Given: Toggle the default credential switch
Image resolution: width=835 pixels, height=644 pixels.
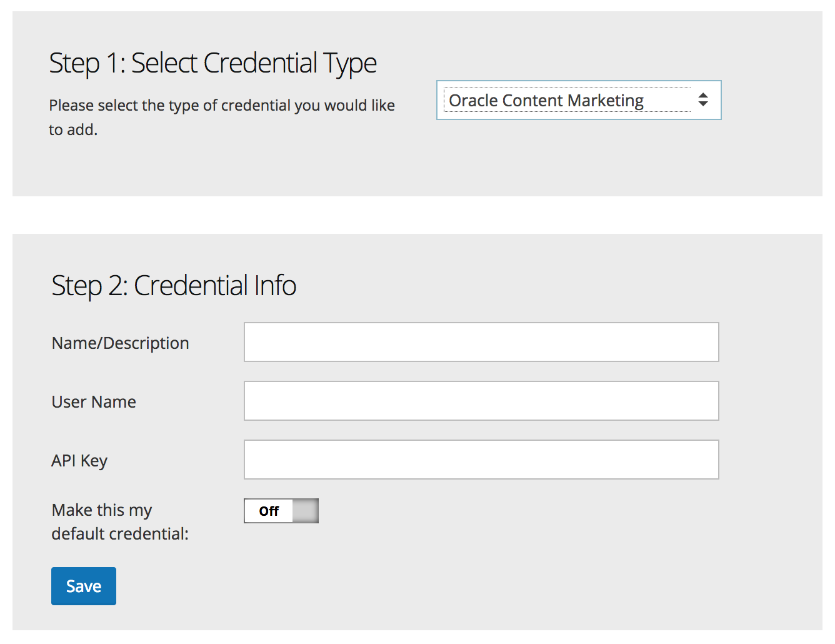Looking at the screenshot, I should [x=281, y=511].
